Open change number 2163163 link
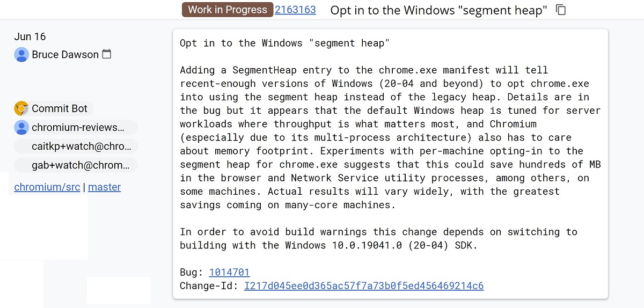644x308 pixels. [295, 10]
